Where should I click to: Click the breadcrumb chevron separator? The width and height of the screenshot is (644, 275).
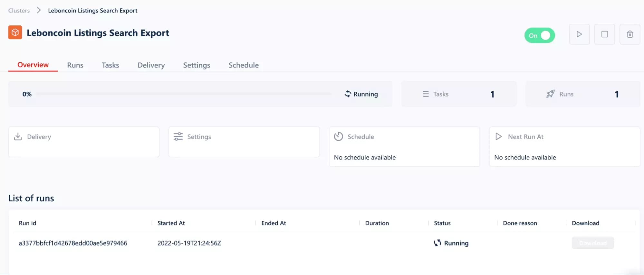click(x=39, y=10)
